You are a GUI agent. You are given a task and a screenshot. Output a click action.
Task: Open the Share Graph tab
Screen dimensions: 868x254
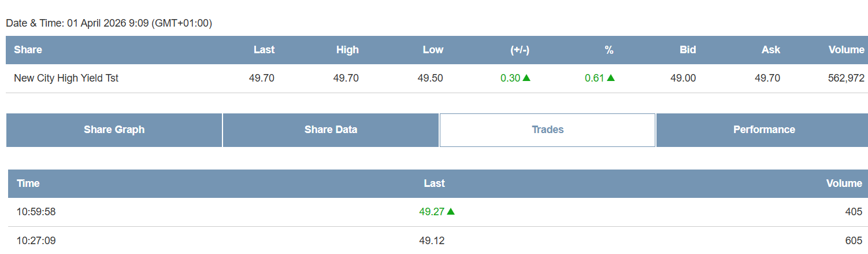(114, 130)
